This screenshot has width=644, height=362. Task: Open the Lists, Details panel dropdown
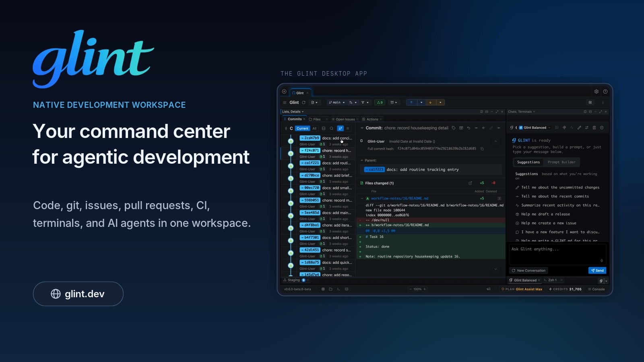(293, 112)
